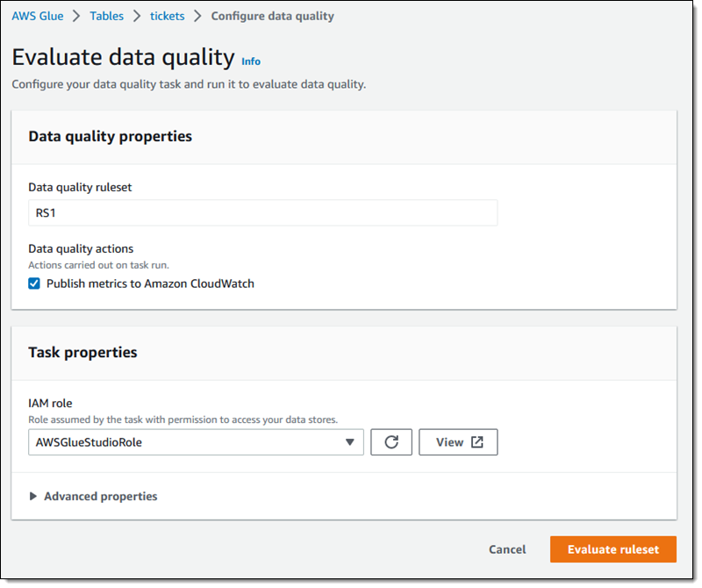Click the Configure data quality breadcrumb
The height and width of the screenshot is (588, 702).
point(272,16)
